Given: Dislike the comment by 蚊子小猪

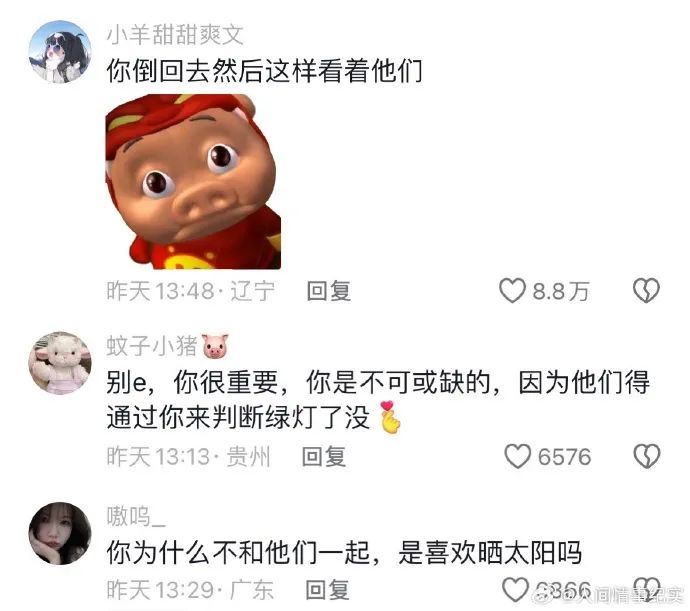Looking at the screenshot, I should pos(646,456).
